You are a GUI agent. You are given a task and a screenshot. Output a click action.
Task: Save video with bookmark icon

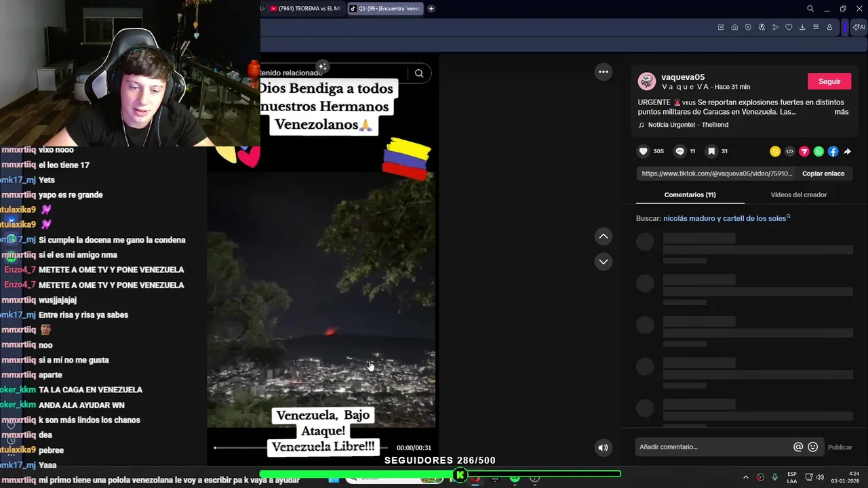coord(711,151)
